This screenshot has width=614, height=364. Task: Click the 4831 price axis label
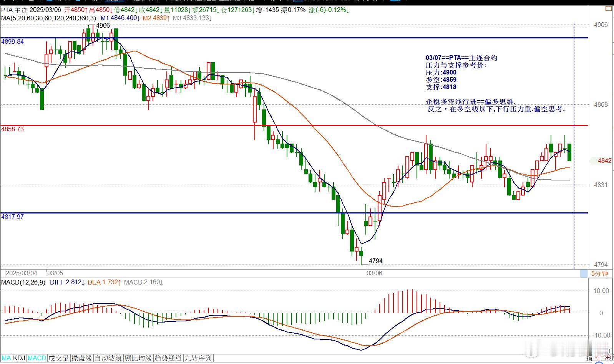point(601,185)
